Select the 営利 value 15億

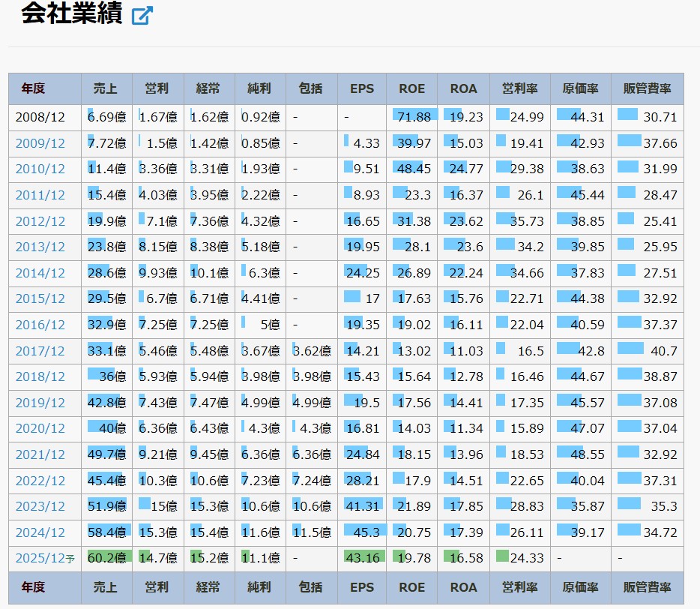[164, 506]
